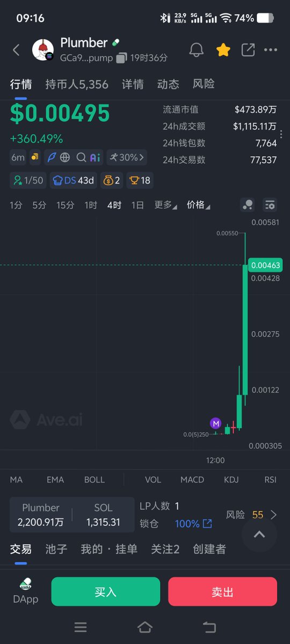Open the 风险 tab
The width and height of the screenshot is (290, 644).
(x=204, y=84)
